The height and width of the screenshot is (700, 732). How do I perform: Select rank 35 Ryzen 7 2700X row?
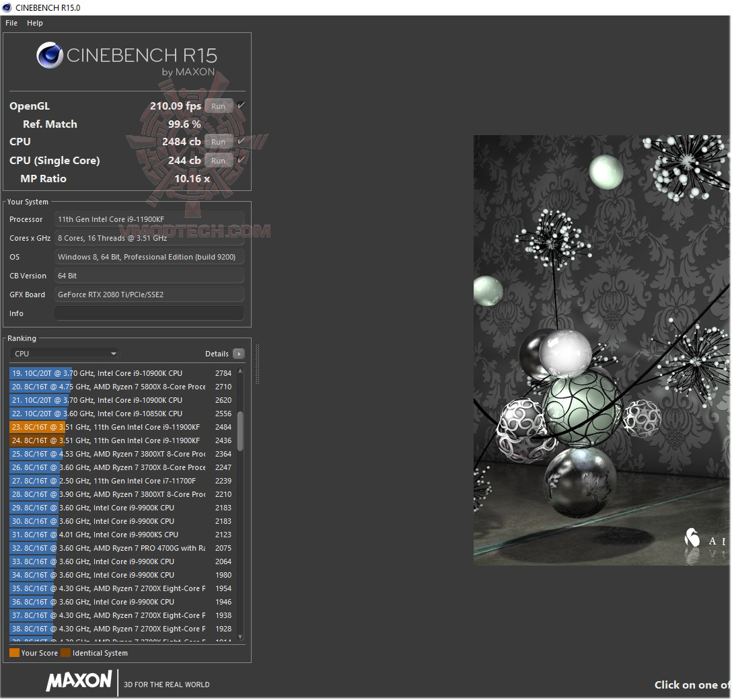pos(122,588)
